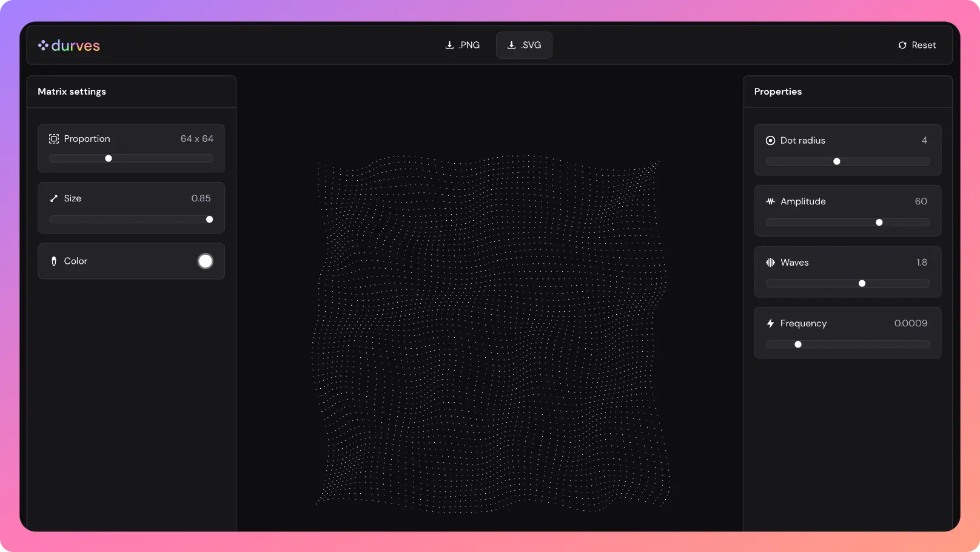Click the Waves bars icon
Screen dimensions: 980x552
pyautogui.click(x=770, y=263)
